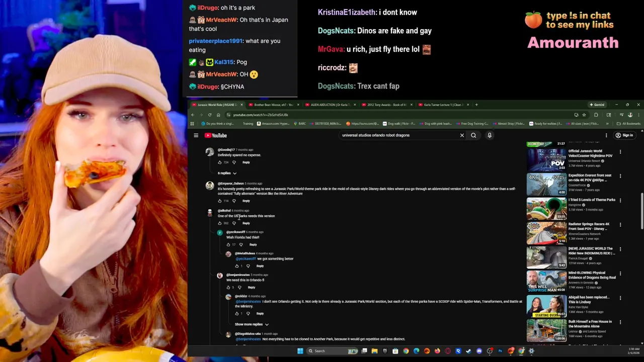Screen dimensions: 644x362
Task: Open Chrome extensions puzzle icon
Action: [596, 115]
